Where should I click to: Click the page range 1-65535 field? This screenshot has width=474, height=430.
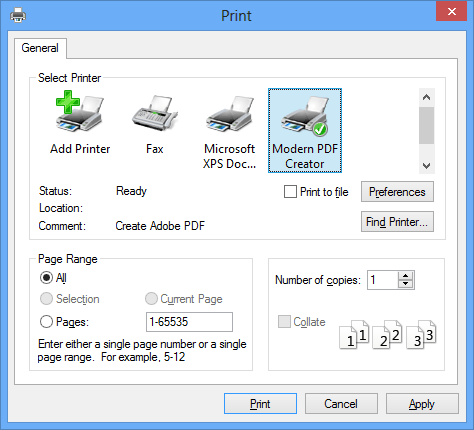tap(189, 322)
